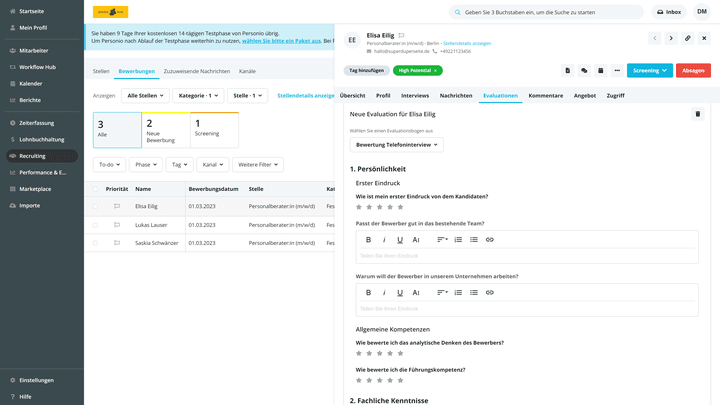Apply italic in the team fit editor
The width and height of the screenshot is (720, 405).
pyautogui.click(x=384, y=240)
